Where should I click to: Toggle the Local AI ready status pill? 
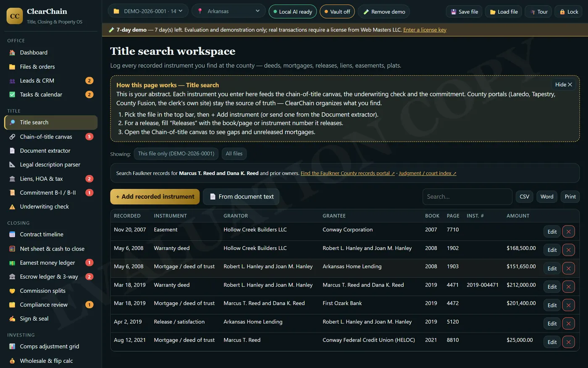[293, 12]
